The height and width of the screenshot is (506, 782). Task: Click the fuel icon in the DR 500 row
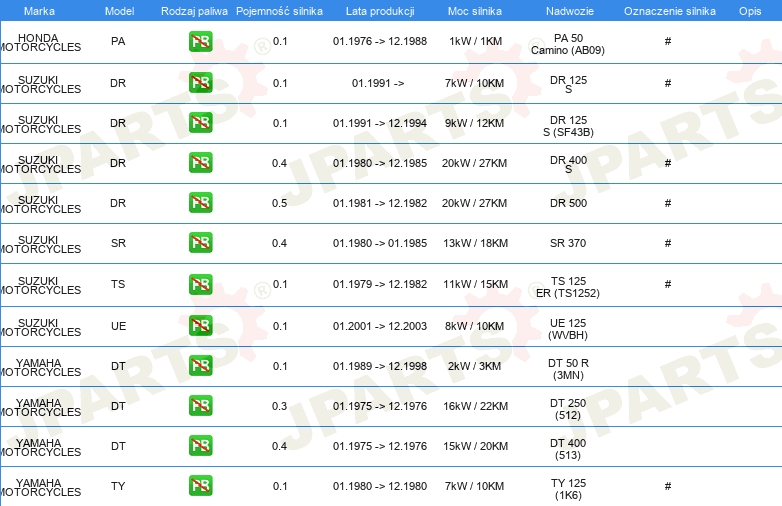coord(200,202)
